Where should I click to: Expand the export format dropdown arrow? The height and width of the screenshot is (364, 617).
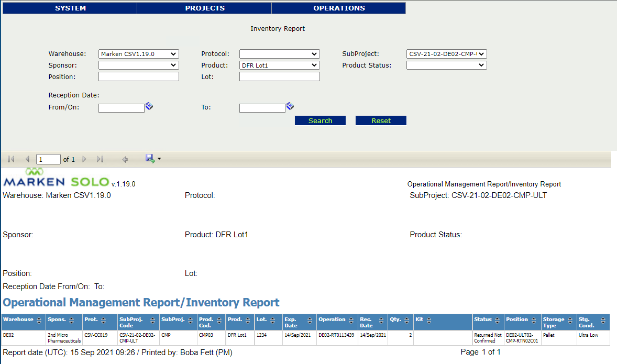pyautogui.click(x=159, y=159)
